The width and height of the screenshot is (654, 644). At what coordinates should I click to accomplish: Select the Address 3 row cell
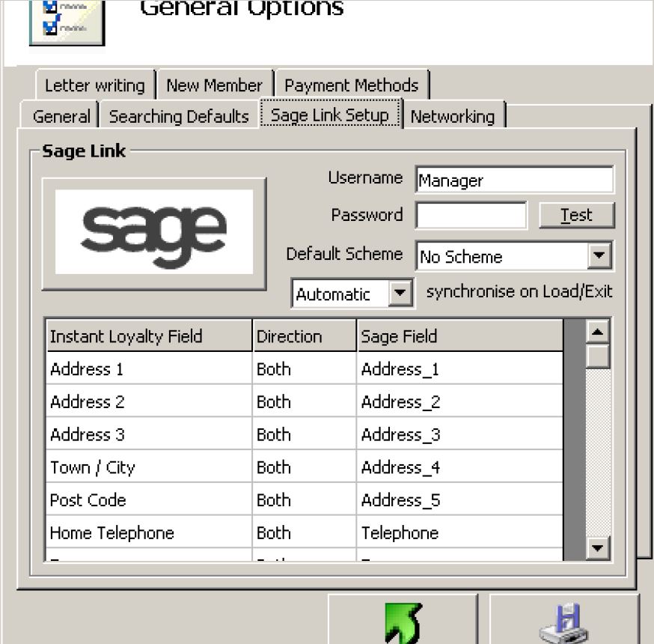(x=149, y=434)
